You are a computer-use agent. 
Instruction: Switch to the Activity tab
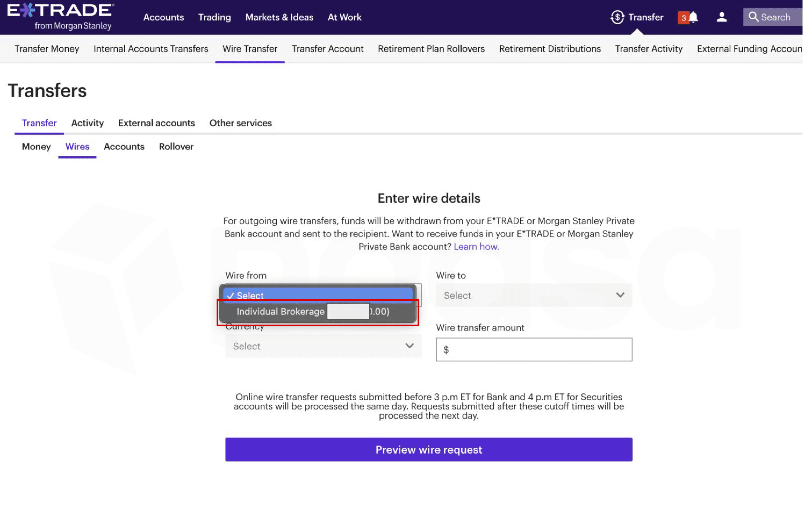87,123
